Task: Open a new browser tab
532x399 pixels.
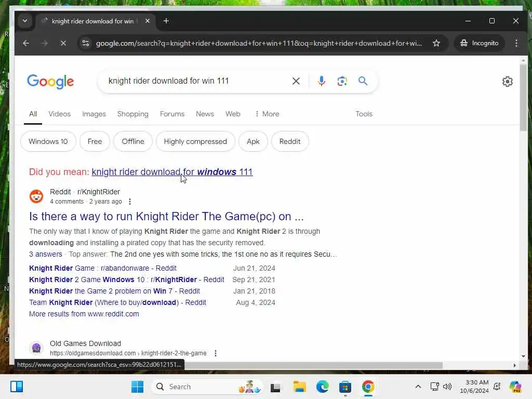Action: (x=166, y=21)
